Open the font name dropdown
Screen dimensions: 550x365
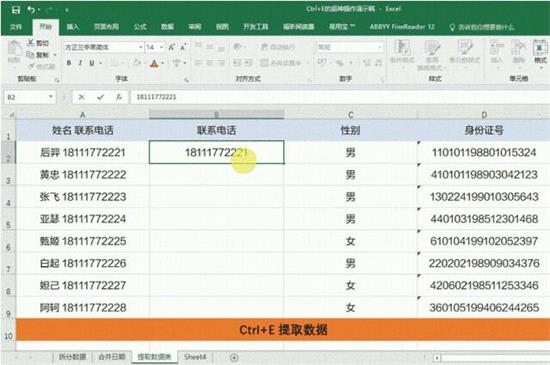141,47
